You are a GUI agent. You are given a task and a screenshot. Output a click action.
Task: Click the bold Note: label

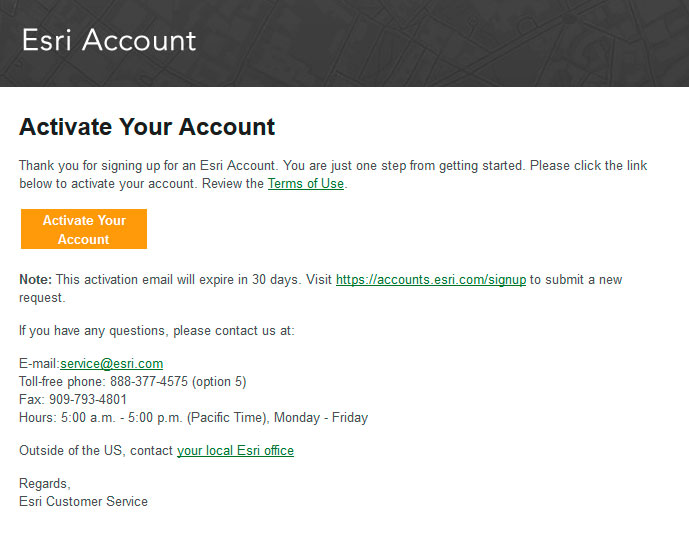pos(36,279)
